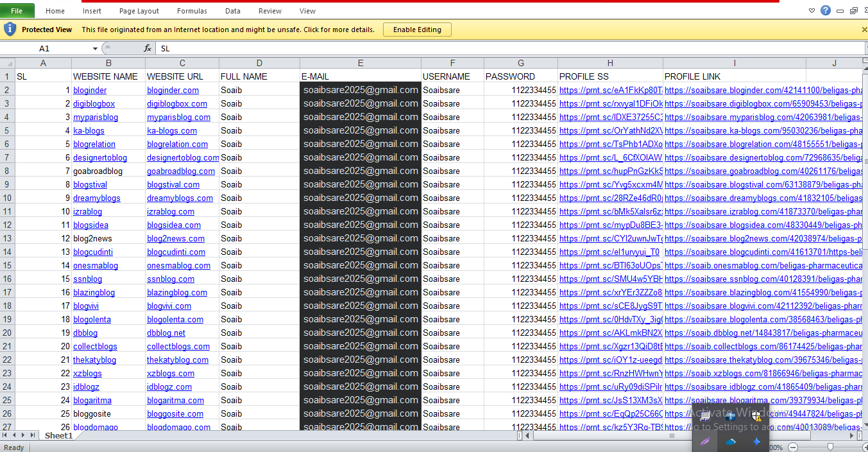This screenshot has height=452, width=868.
Task: Click the zoom slider handle
Action: (x=830, y=447)
